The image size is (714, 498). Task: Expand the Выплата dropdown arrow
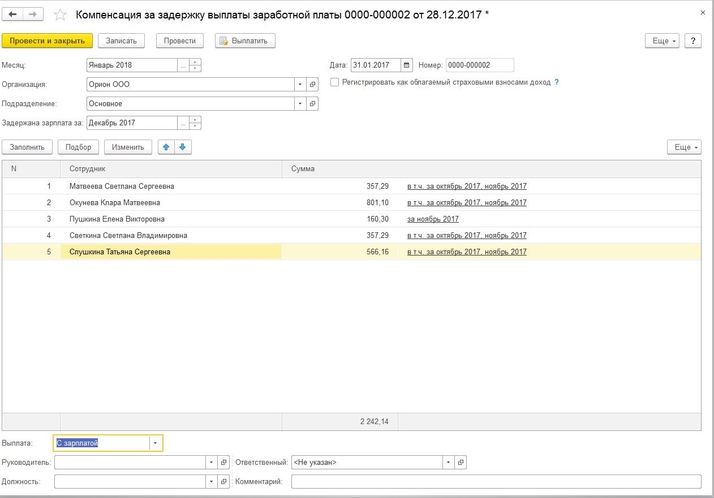155,443
